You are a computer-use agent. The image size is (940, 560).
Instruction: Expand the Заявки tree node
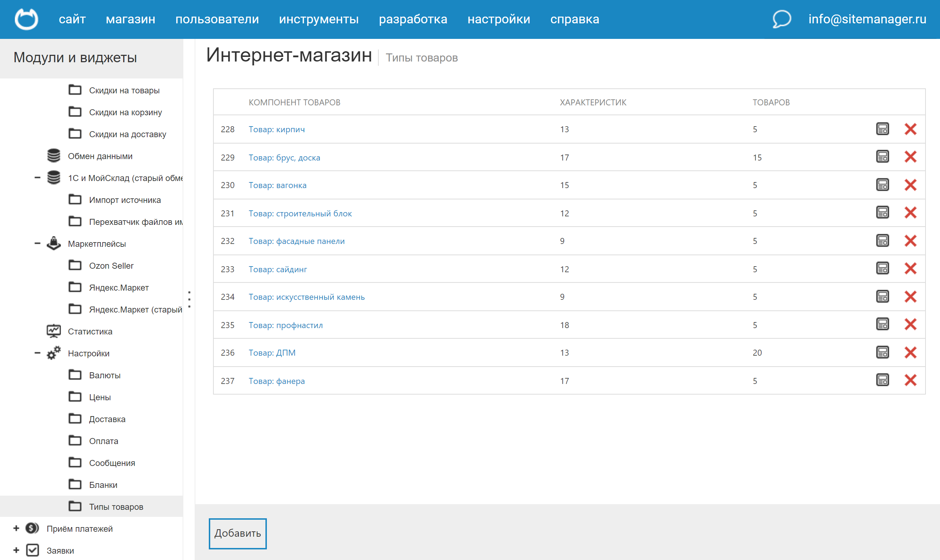16,550
